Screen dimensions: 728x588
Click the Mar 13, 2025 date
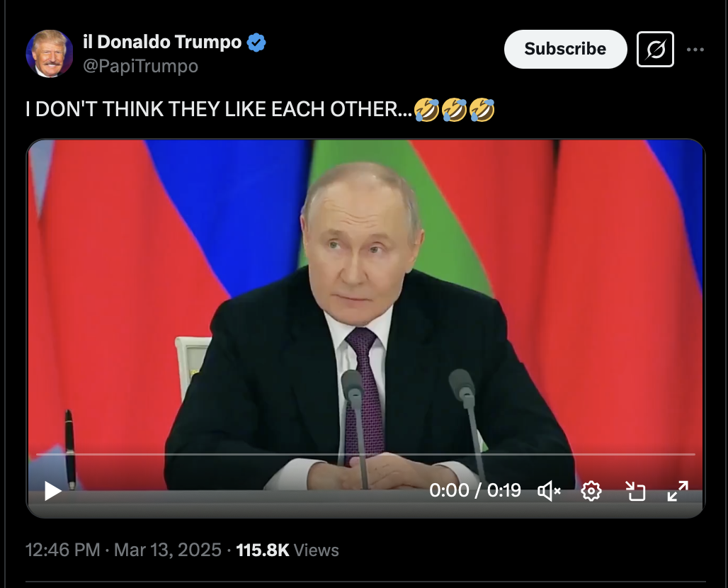click(x=168, y=550)
